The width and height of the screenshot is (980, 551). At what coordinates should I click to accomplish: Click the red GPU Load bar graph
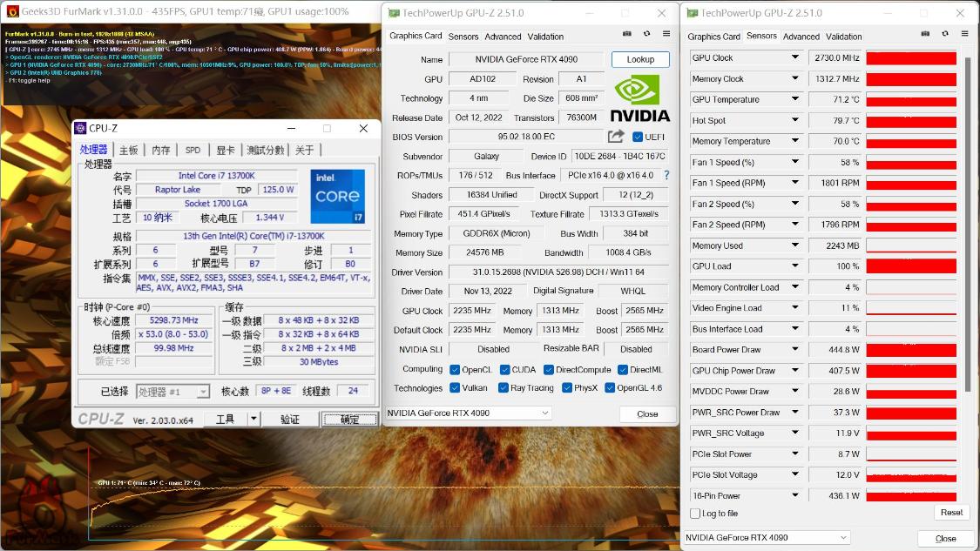click(910, 265)
